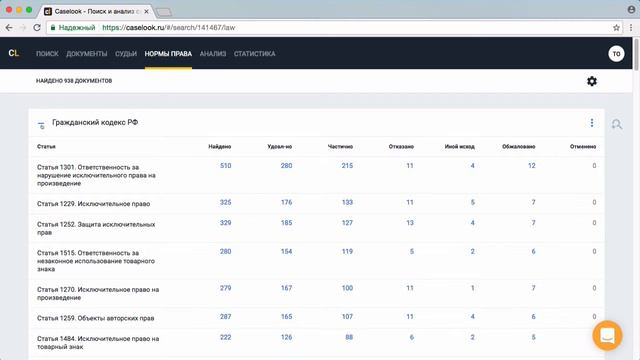Switch to the СТАТИСТИКА tab

(254, 53)
